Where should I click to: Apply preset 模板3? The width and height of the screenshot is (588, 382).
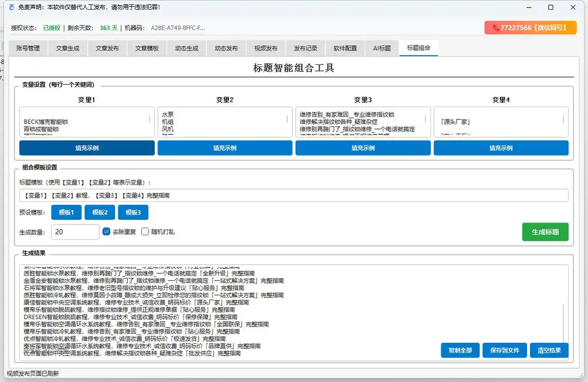[132, 213]
